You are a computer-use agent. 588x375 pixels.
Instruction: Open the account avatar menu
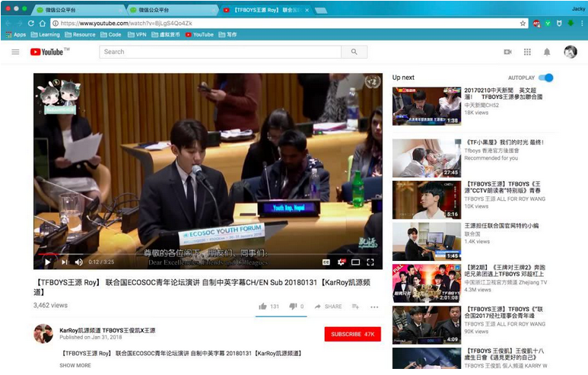pyautogui.click(x=571, y=52)
